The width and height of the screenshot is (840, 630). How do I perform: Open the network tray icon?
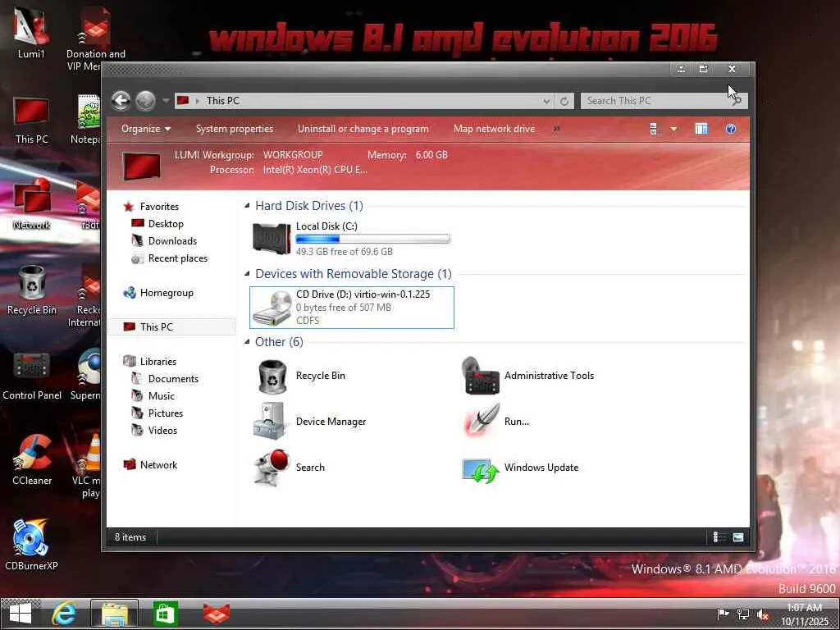pos(743,614)
